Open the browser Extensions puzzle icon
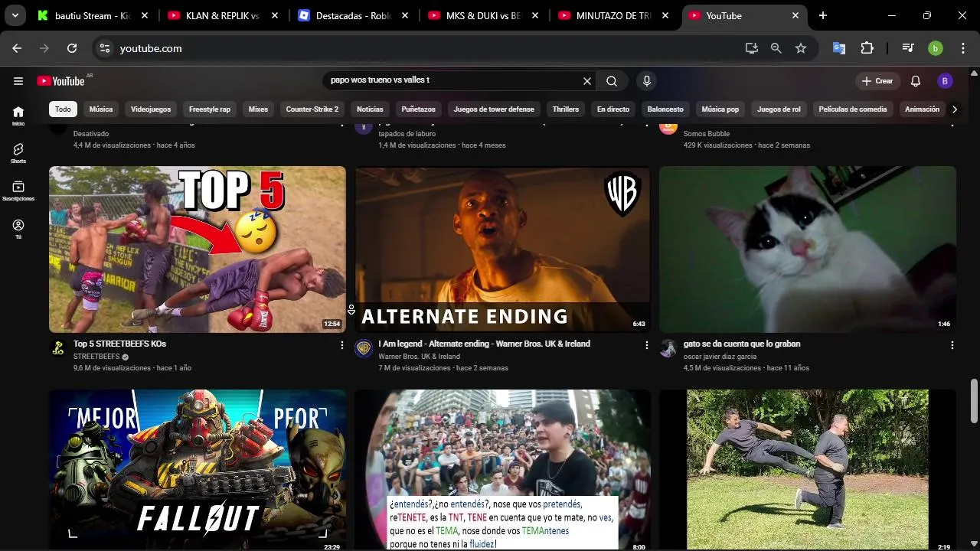 tap(867, 48)
